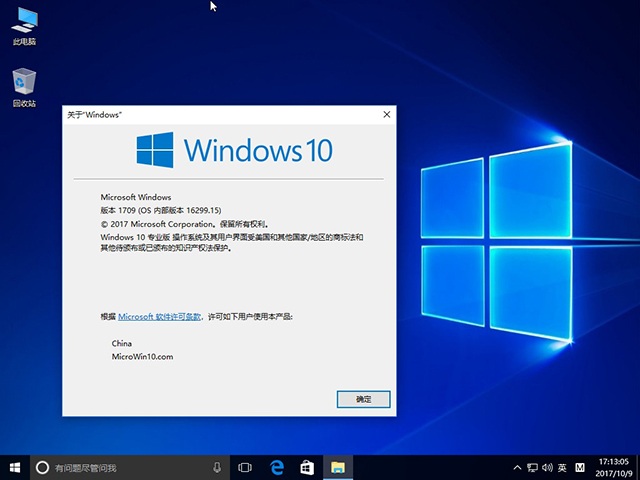Click the Cortana circle icon
Image resolution: width=640 pixels, height=480 pixels.
(x=42, y=467)
